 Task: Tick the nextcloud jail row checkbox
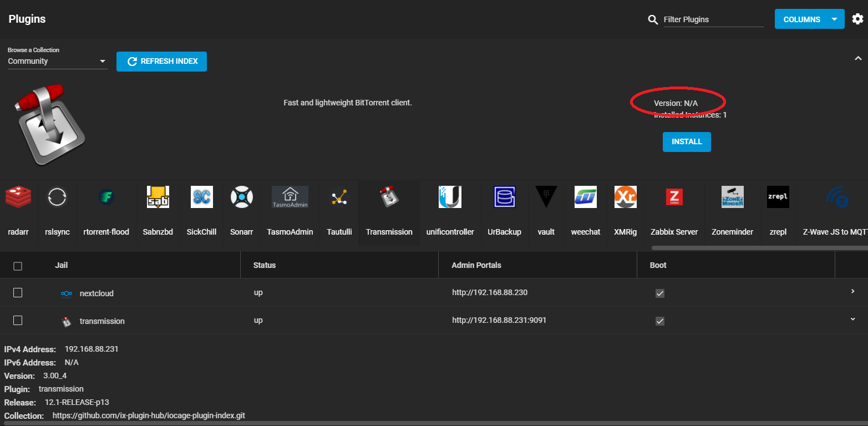click(x=18, y=293)
